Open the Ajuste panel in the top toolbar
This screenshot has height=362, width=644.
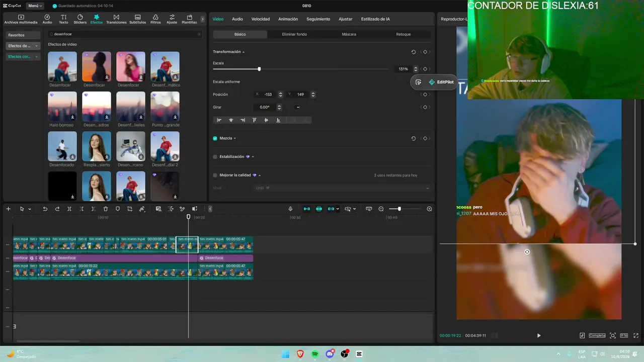pyautogui.click(x=172, y=19)
